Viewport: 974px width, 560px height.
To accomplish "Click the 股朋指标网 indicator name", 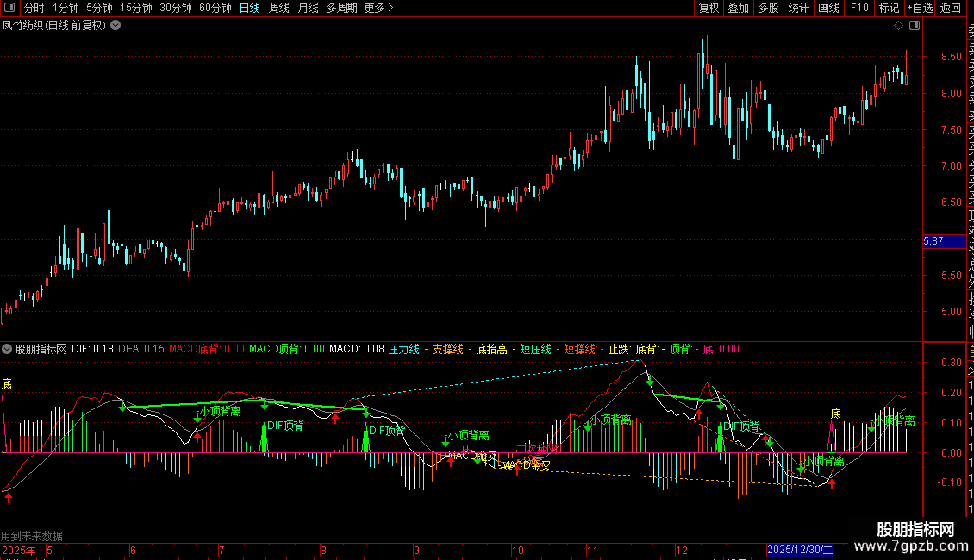I will (41, 349).
